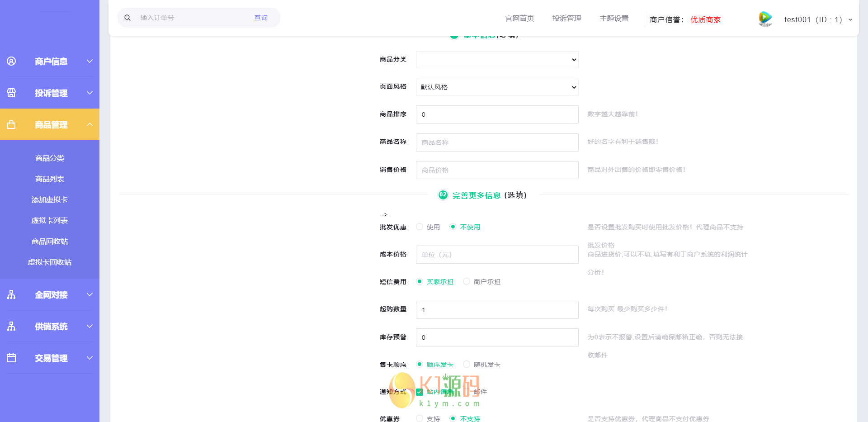Go to 添加虚拟卡 in the sidebar

pos(50,199)
